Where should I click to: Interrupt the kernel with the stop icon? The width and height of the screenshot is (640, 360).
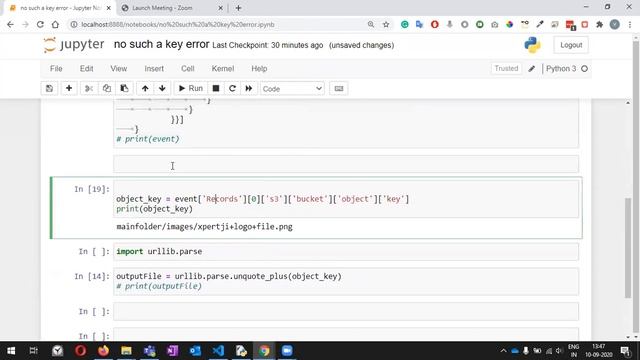[x=216, y=89]
